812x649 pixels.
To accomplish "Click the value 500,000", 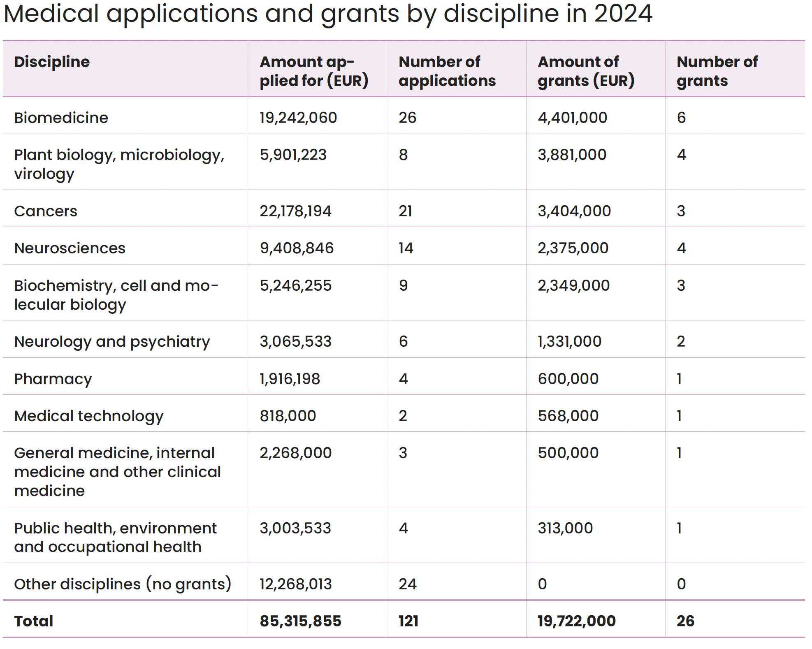I will (568, 453).
